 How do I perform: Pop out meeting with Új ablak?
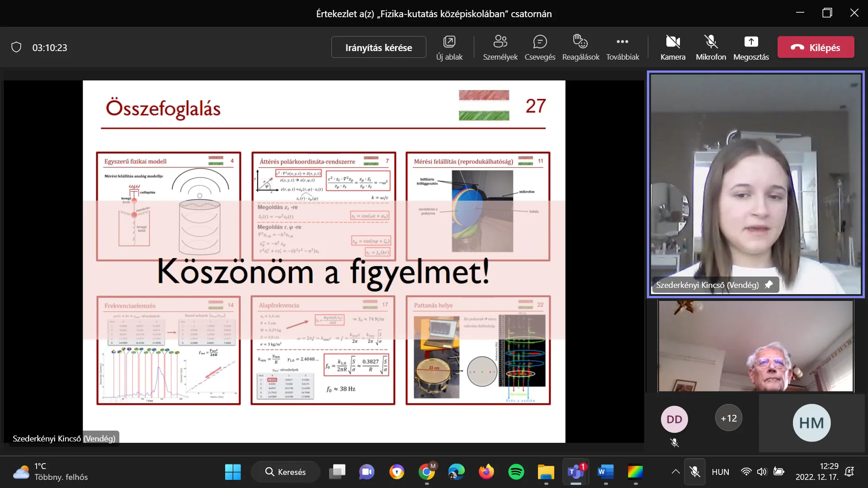449,47
